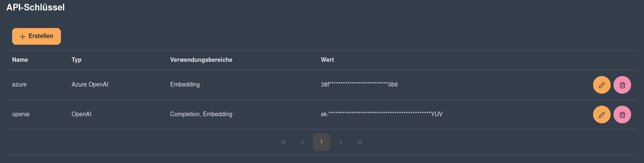Click the Verwendungsbereiche column header
The image size is (644, 163).
pos(201,60)
